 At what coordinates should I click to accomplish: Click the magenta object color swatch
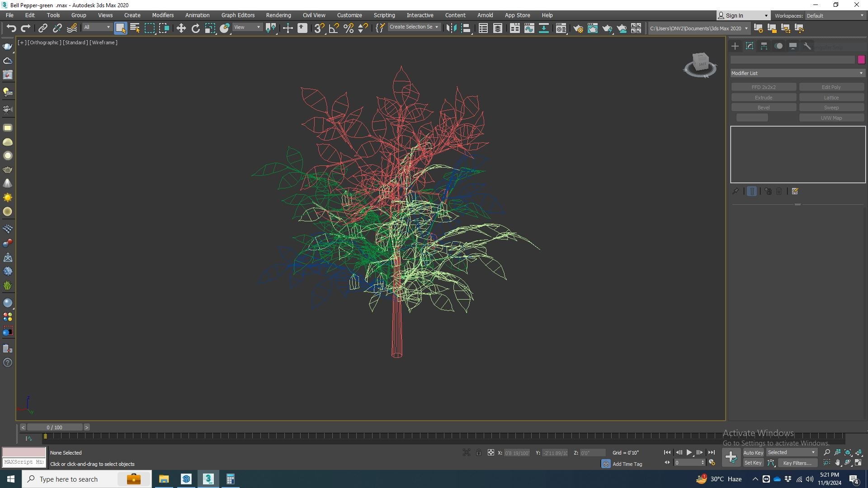[x=861, y=60]
